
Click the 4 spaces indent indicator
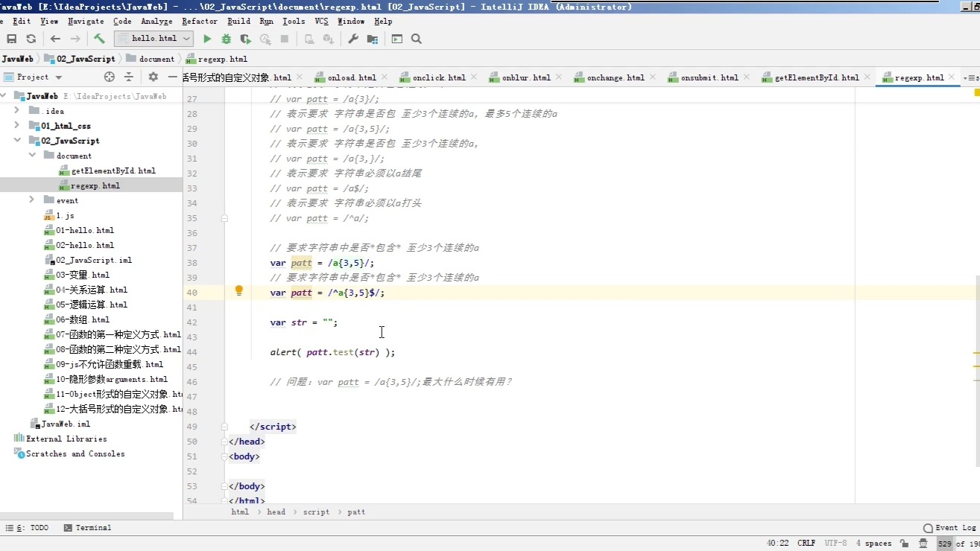[x=873, y=544]
